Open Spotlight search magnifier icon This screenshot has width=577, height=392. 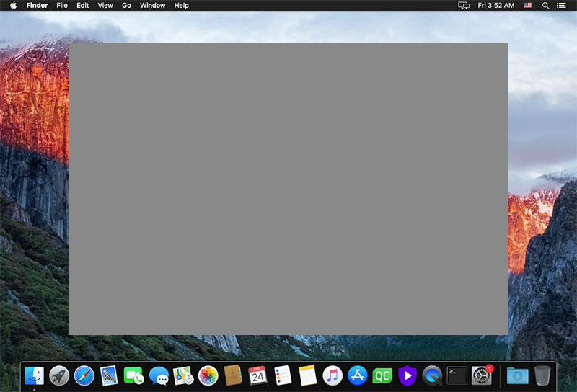coord(546,5)
